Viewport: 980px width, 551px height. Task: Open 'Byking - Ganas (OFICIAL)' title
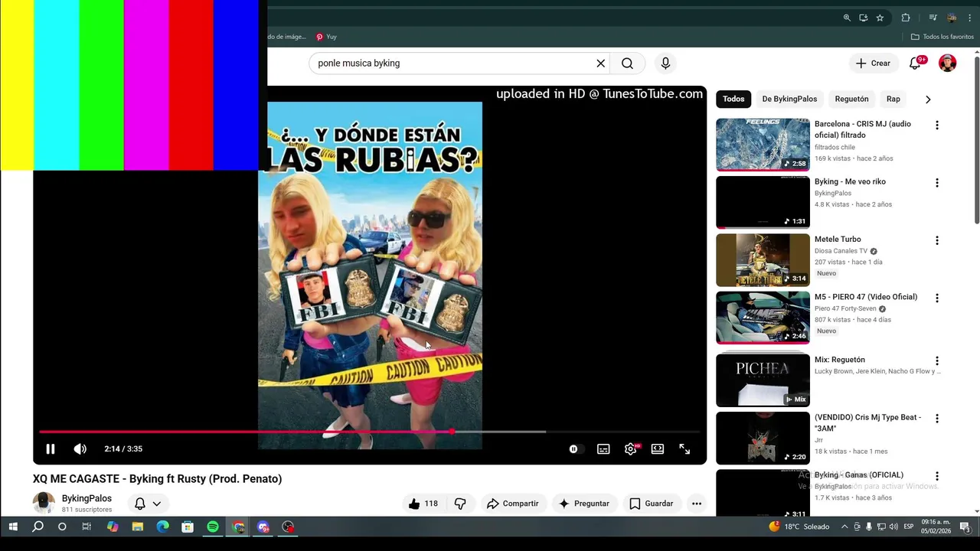click(859, 475)
